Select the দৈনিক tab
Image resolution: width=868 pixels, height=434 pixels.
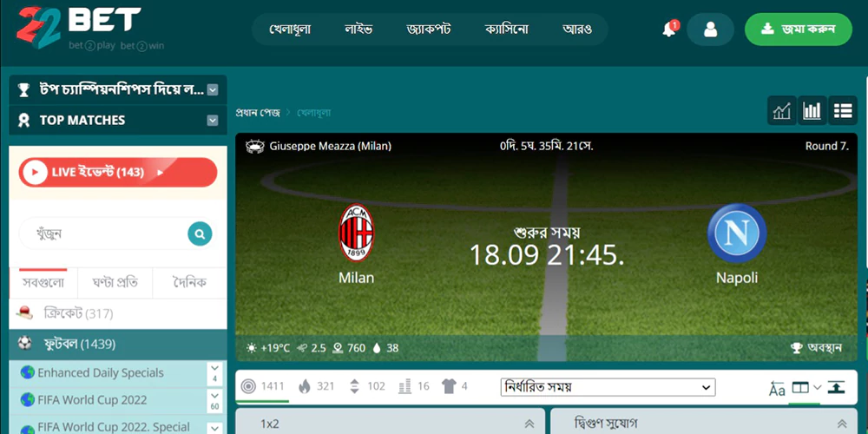tap(189, 283)
